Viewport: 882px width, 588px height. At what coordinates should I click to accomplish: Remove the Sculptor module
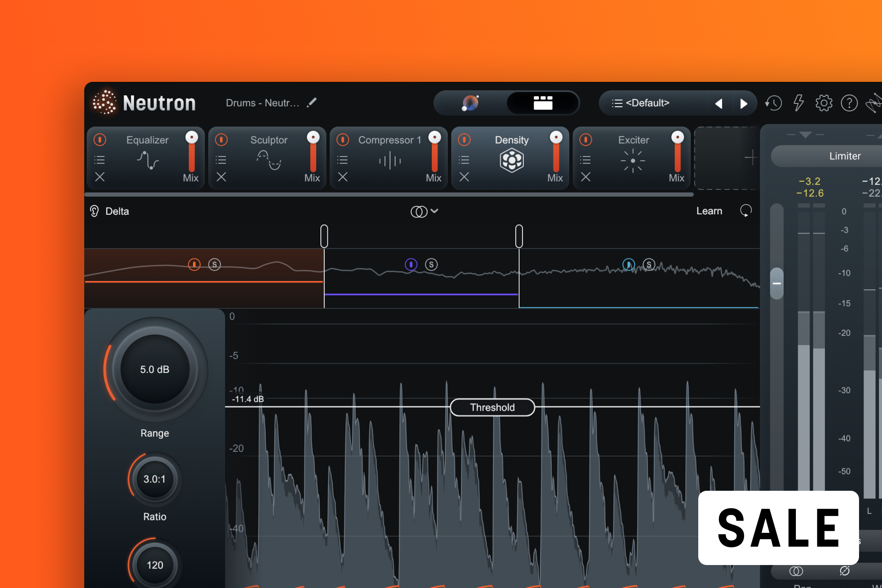coord(221,177)
